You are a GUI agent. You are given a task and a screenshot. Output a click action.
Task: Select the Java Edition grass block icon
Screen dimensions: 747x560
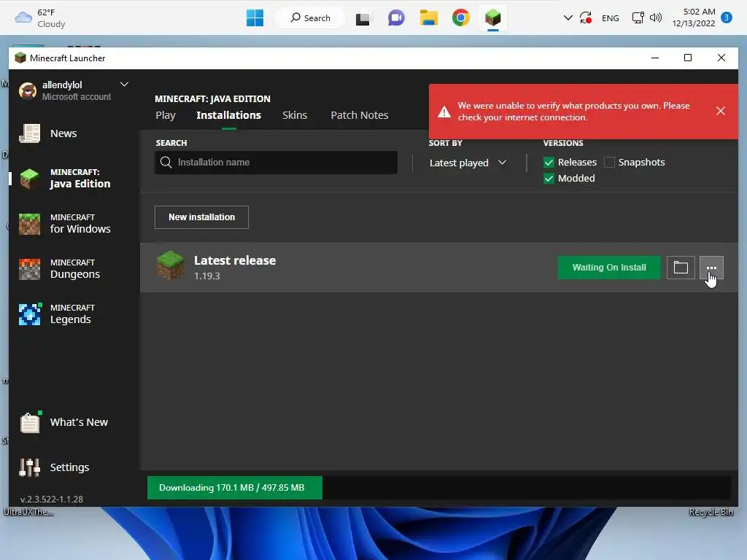click(29, 178)
